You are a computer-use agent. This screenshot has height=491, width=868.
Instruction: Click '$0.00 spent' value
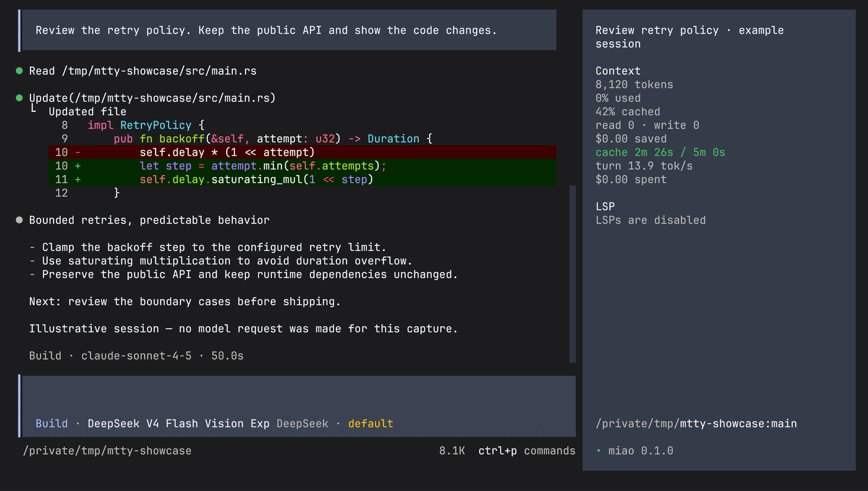(x=631, y=180)
